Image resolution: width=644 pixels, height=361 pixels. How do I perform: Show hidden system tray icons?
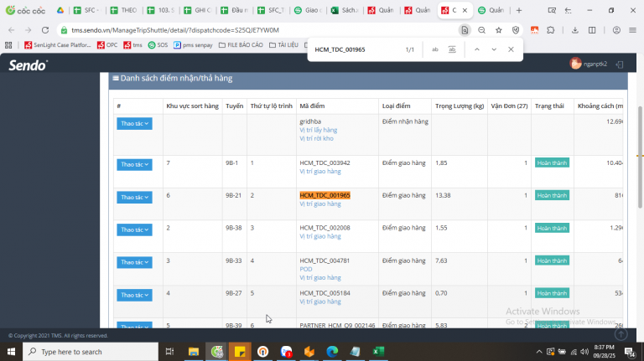click(539, 352)
